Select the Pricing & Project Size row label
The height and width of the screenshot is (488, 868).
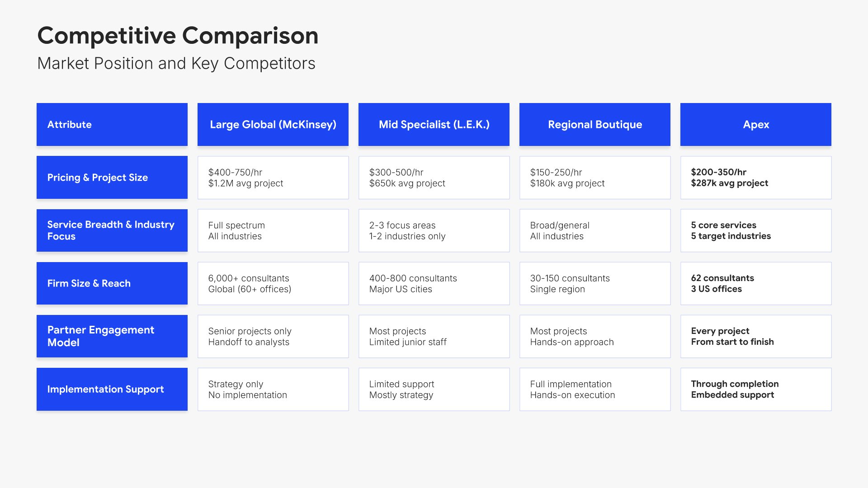[x=112, y=178]
